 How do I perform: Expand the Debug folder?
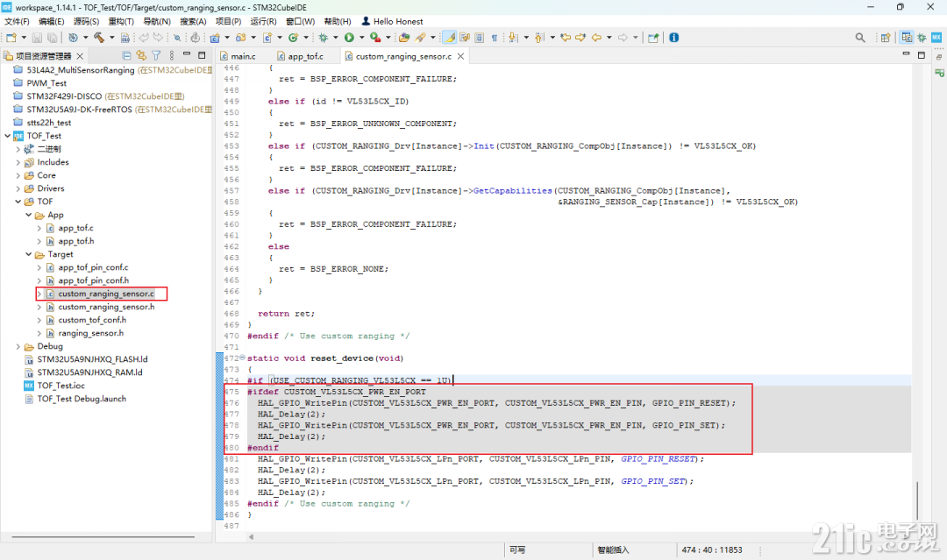[x=18, y=346]
